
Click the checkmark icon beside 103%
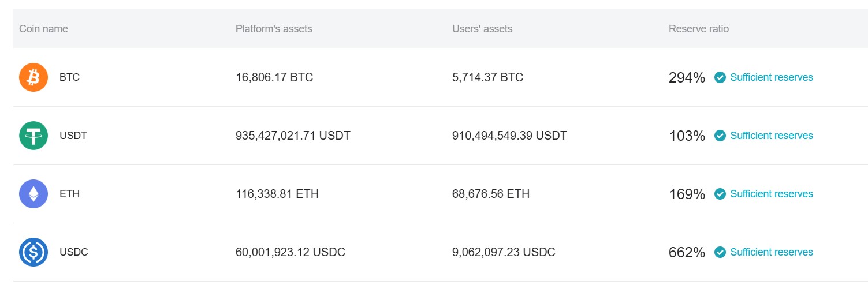pos(720,136)
